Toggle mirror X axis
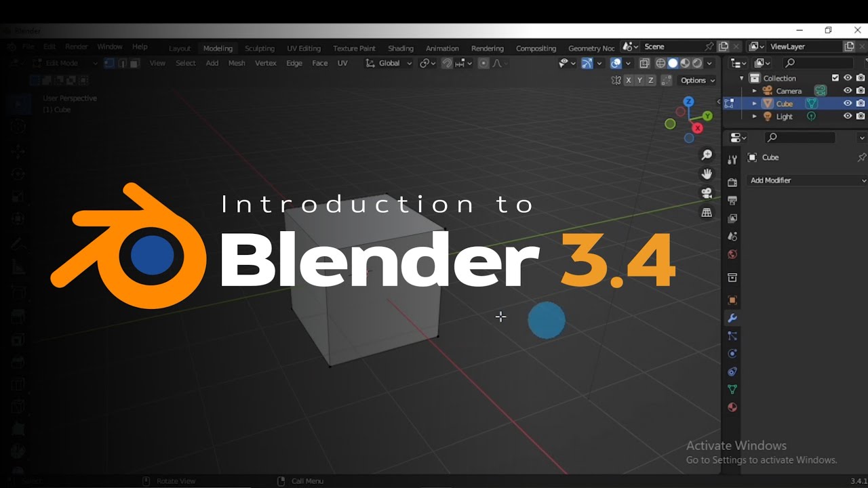This screenshot has height=488, width=868. pyautogui.click(x=629, y=80)
